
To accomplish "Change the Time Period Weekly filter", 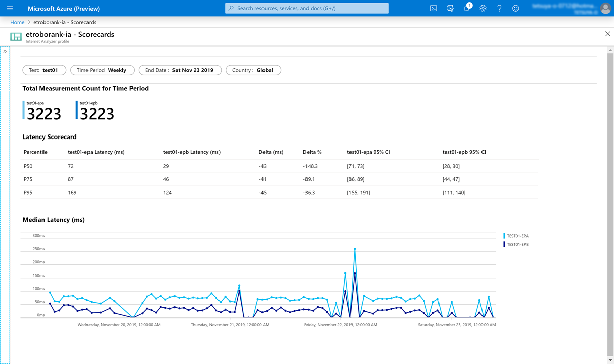I will point(102,70).
